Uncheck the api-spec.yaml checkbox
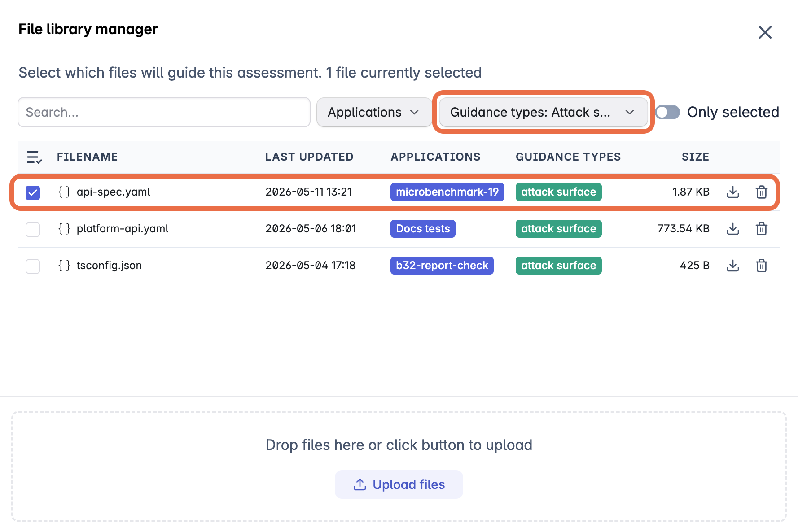Viewport: 798px width, 532px height. click(33, 192)
